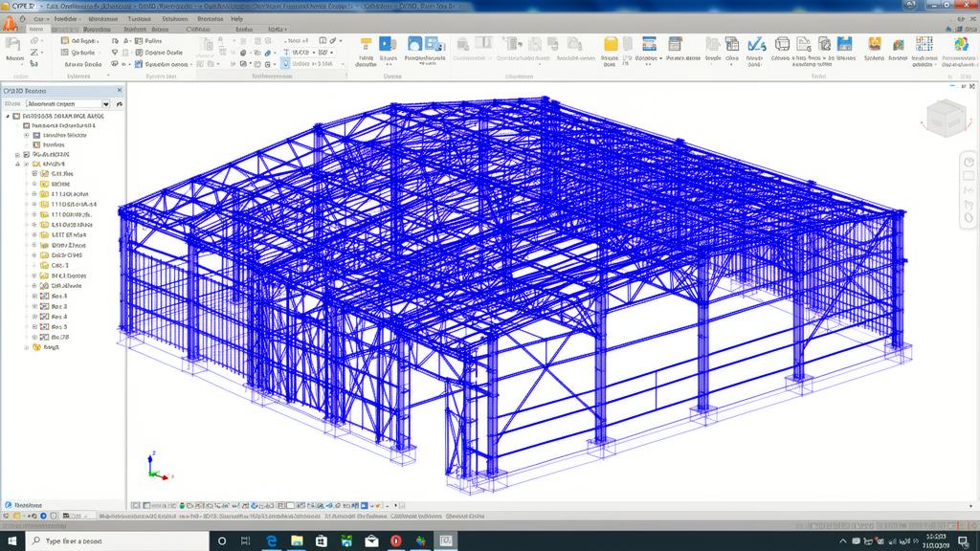Image resolution: width=980 pixels, height=551 pixels.
Task: Click the blue checkmark icon in ribbon
Action: pyautogui.click(x=755, y=44)
